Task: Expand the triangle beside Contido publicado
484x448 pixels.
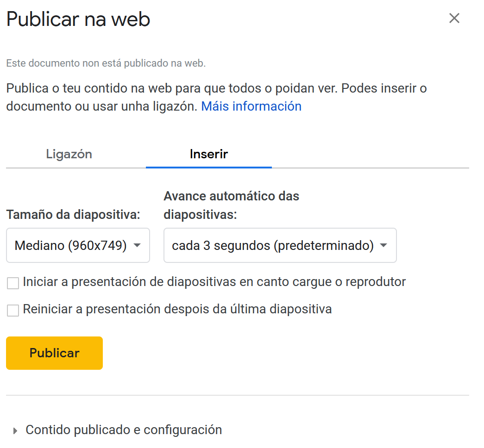Action: [x=15, y=431]
